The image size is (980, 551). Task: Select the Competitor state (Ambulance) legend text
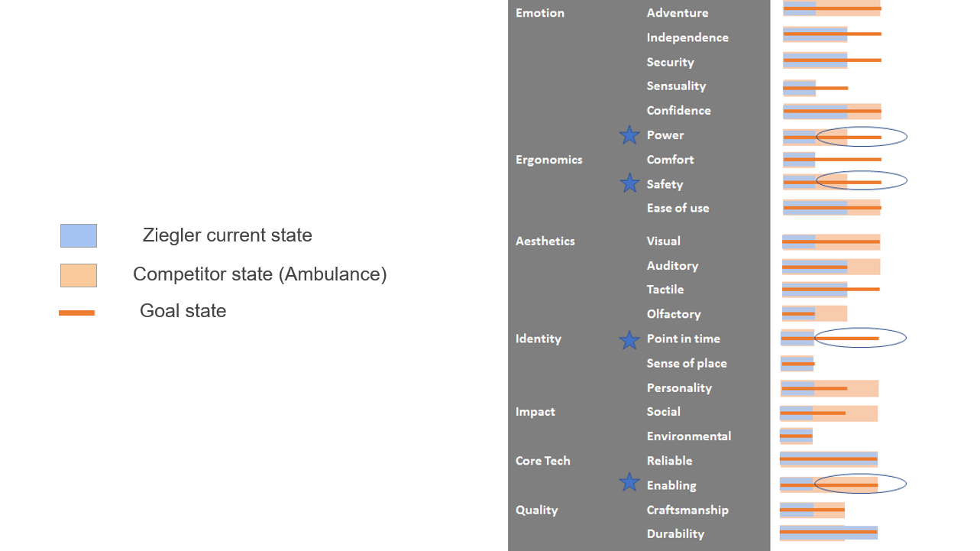[260, 274]
